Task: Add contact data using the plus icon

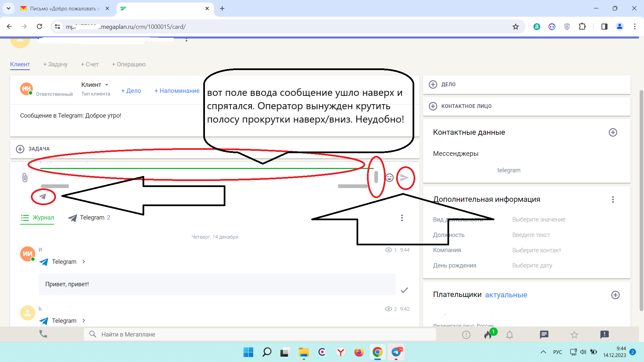Action: pos(613,132)
